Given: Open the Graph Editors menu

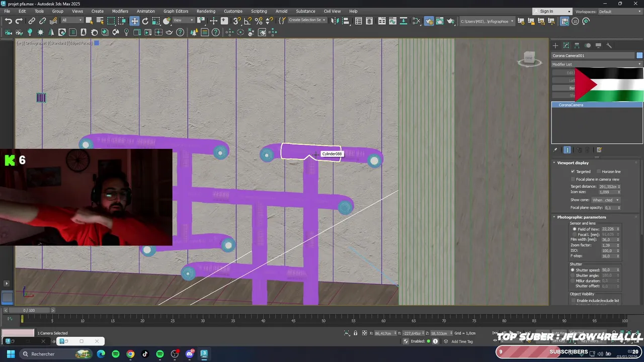Looking at the screenshot, I should [x=176, y=11].
